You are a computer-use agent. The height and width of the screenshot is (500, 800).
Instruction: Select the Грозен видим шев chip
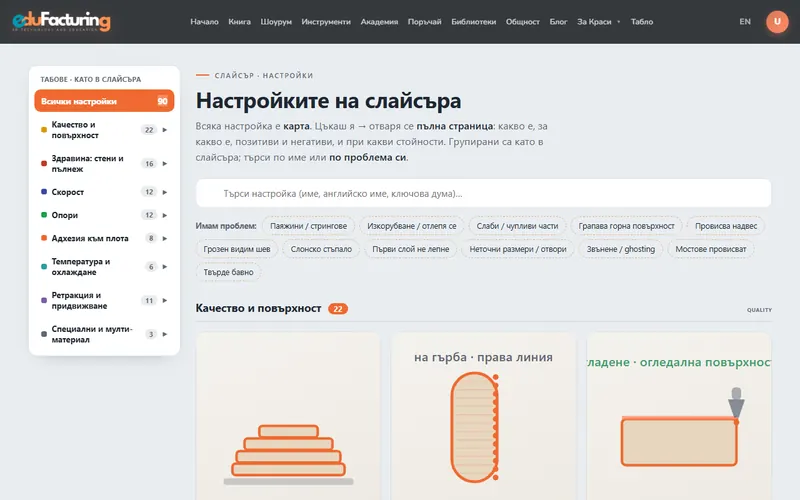coord(237,249)
